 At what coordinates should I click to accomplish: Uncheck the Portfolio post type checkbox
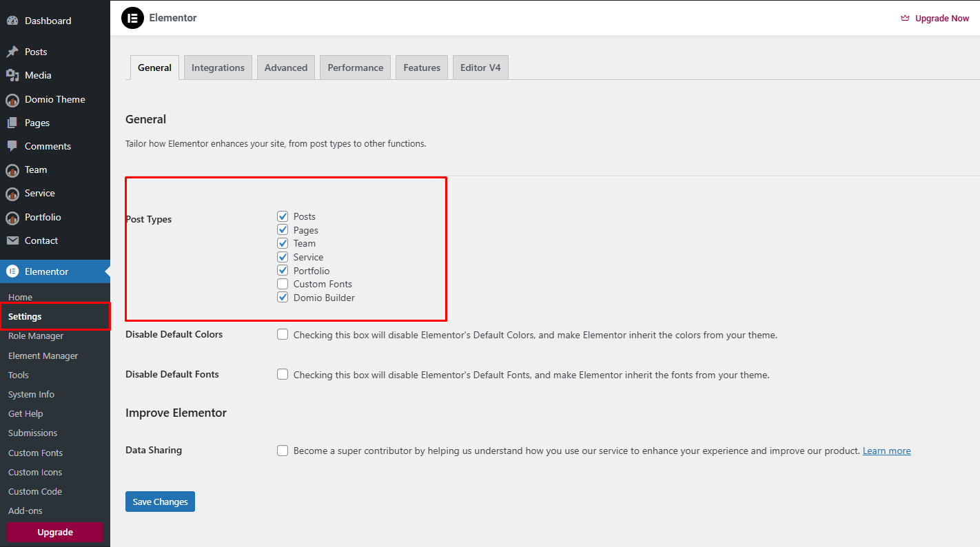282,270
